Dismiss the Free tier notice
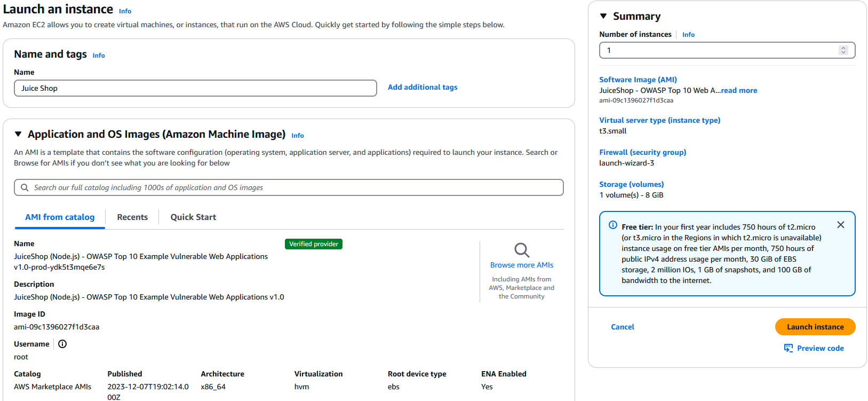868x401 pixels. pyautogui.click(x=841, y=225)
